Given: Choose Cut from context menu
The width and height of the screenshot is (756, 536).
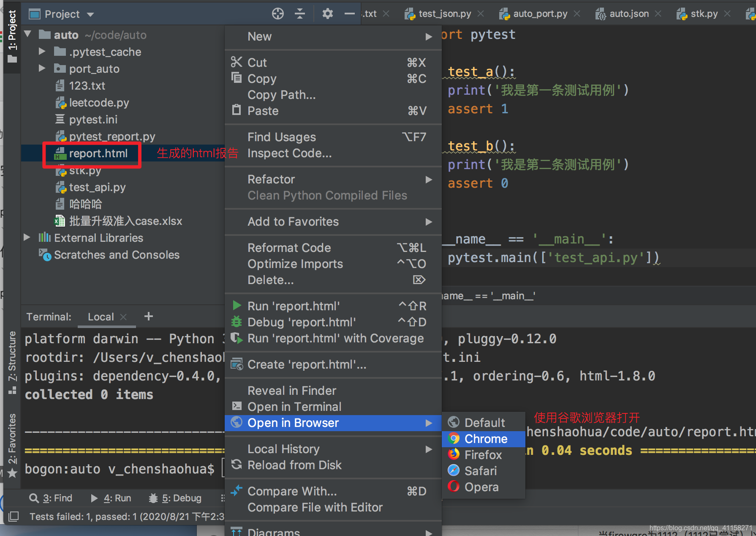Looking at the screenshot, I should click(333, 63).
